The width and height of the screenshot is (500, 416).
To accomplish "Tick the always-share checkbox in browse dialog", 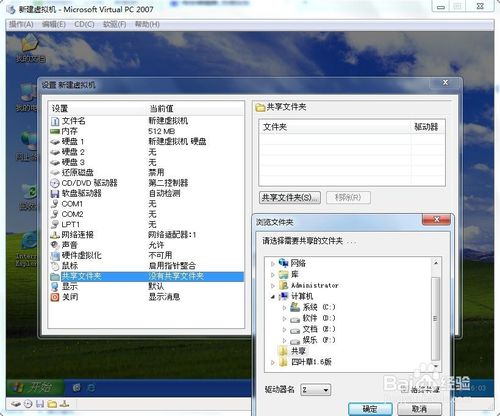I will (x=403, y=389).
